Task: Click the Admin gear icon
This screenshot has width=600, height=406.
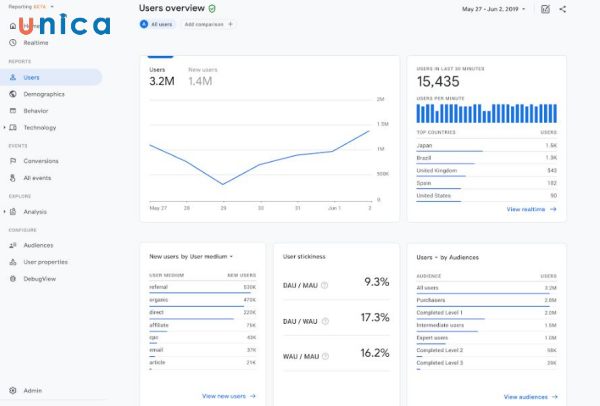Action: [13, 390]
